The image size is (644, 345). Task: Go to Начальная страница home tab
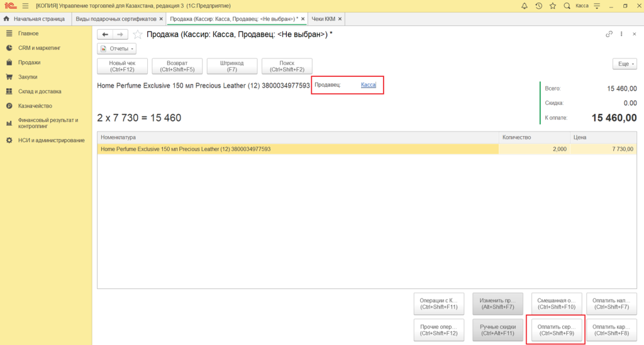coord(35,19)
